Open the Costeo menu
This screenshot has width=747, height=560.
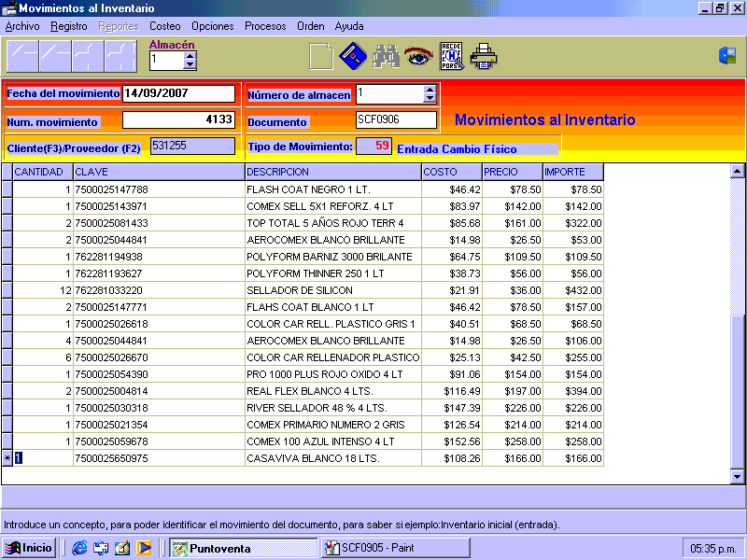pos(165,26)
